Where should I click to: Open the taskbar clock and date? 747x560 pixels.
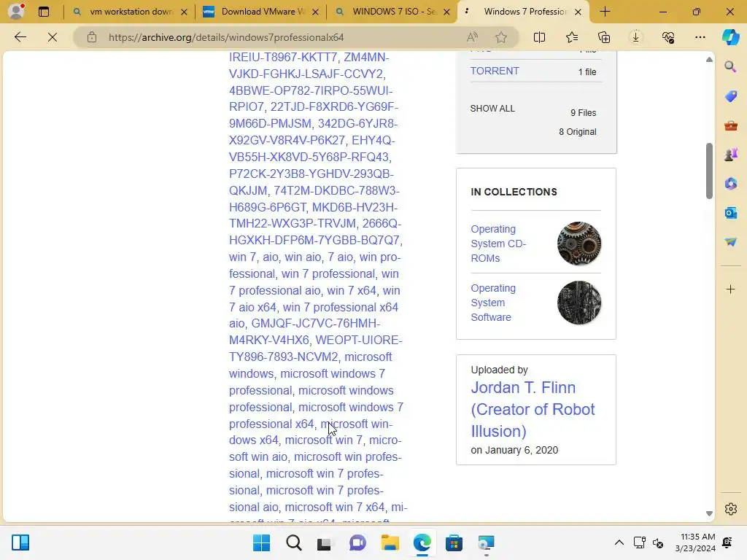pyautogui.click(x=695, y=542)
